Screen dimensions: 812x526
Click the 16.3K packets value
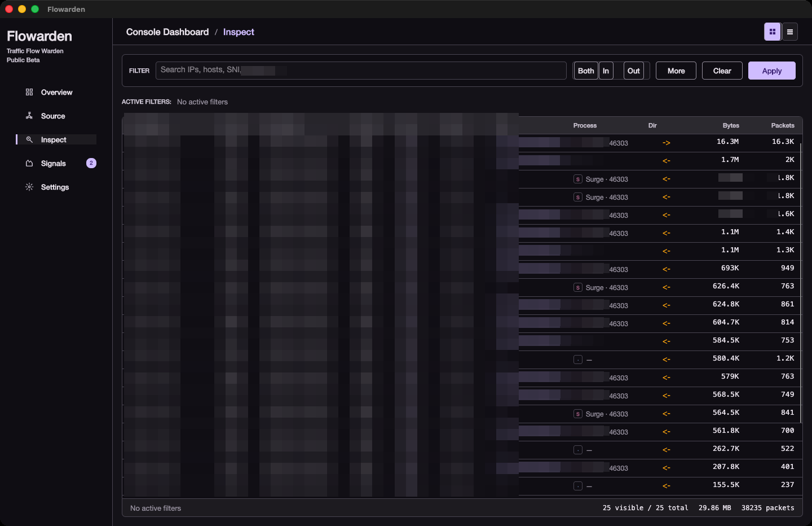pyautogui.click(x=783, y=142)
